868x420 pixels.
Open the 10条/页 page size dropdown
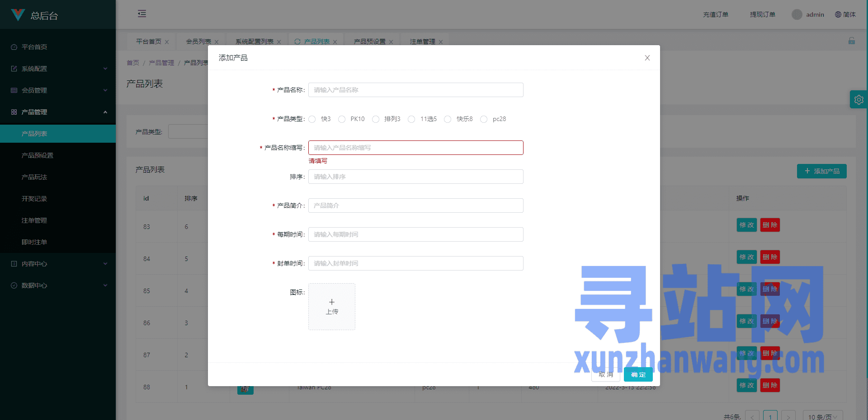[x=823, y=416]
